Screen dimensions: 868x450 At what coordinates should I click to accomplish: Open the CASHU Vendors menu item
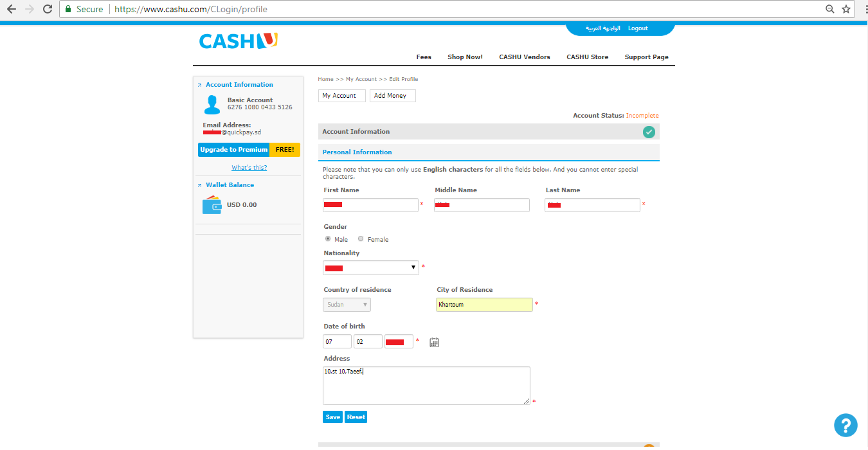524,57
